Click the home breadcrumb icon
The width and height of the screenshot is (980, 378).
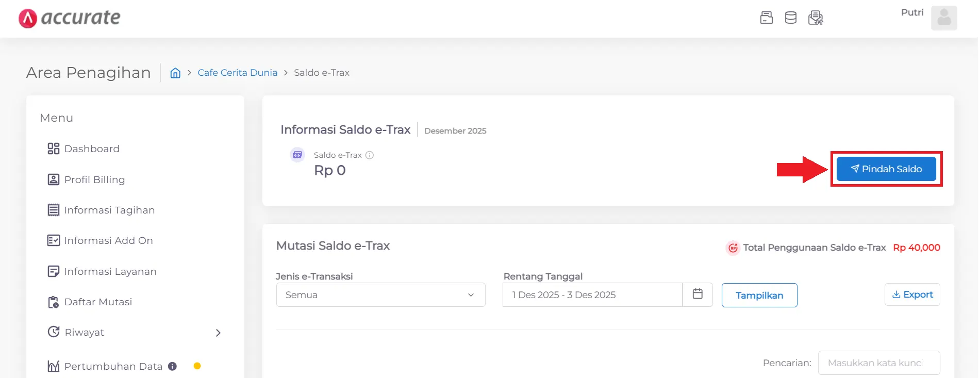(175, 73)
